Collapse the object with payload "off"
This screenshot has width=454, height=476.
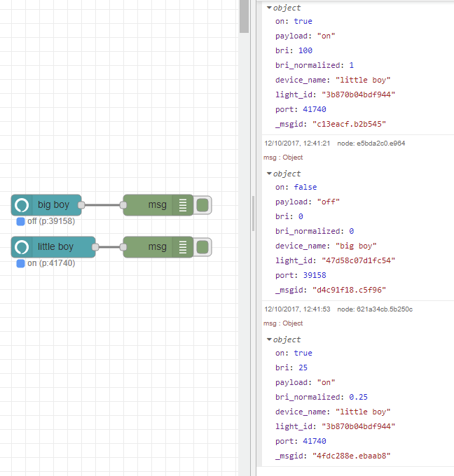269,174
